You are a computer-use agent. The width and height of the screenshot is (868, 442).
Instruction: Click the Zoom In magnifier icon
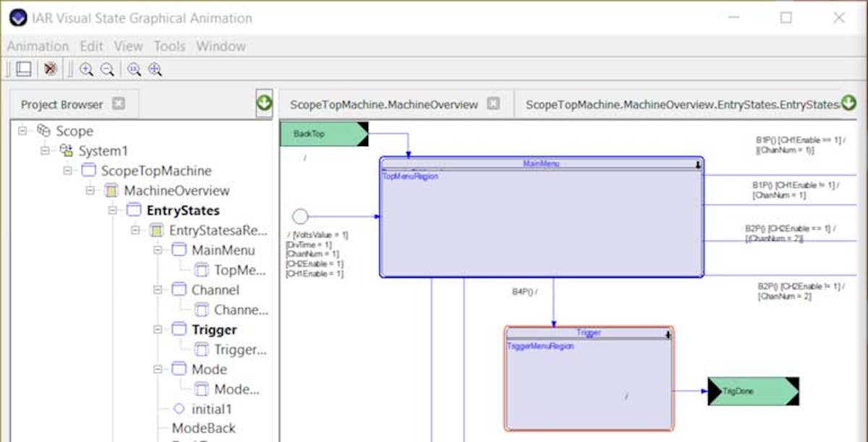click(86, 69)
